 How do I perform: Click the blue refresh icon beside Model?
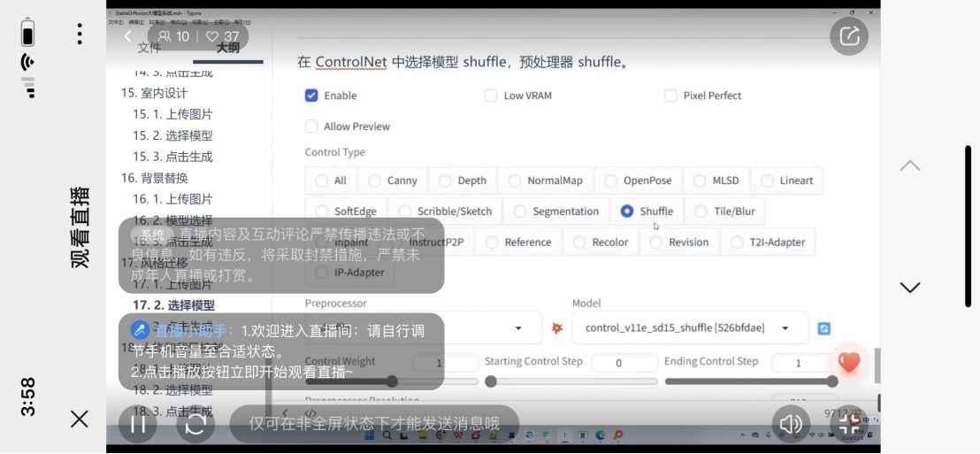823,328
